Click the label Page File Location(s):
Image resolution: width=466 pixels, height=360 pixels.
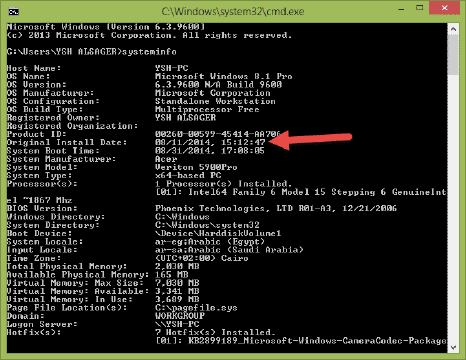[67, 308]
